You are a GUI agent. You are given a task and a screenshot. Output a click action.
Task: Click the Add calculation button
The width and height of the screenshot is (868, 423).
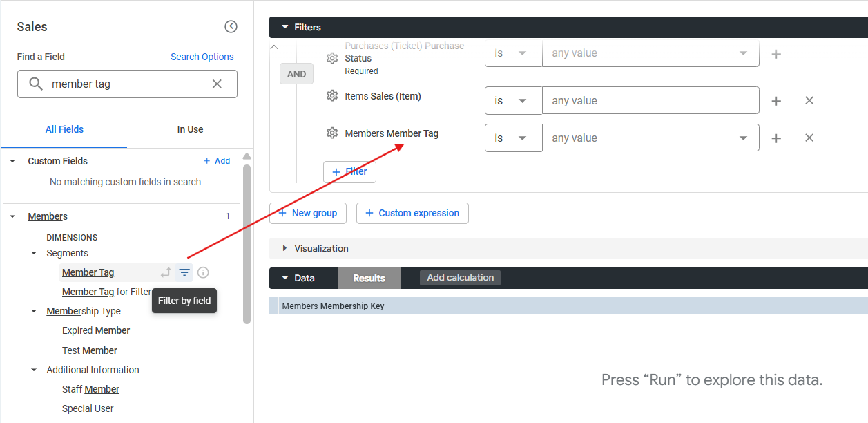coord(460,277)
